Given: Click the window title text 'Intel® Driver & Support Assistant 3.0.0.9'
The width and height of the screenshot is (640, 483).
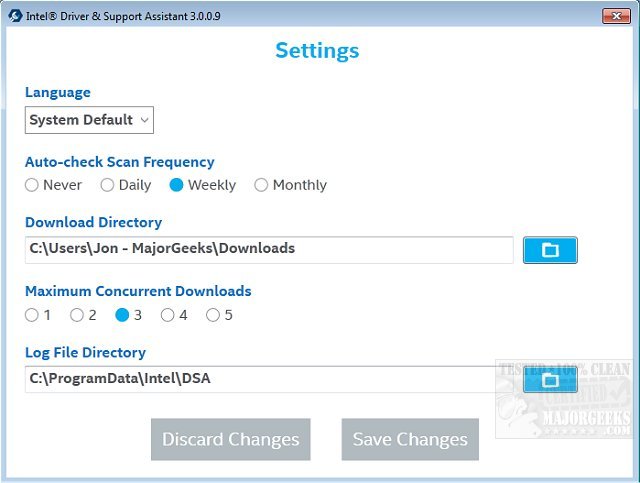Looking at the screenshot, I should coord(123,16).
